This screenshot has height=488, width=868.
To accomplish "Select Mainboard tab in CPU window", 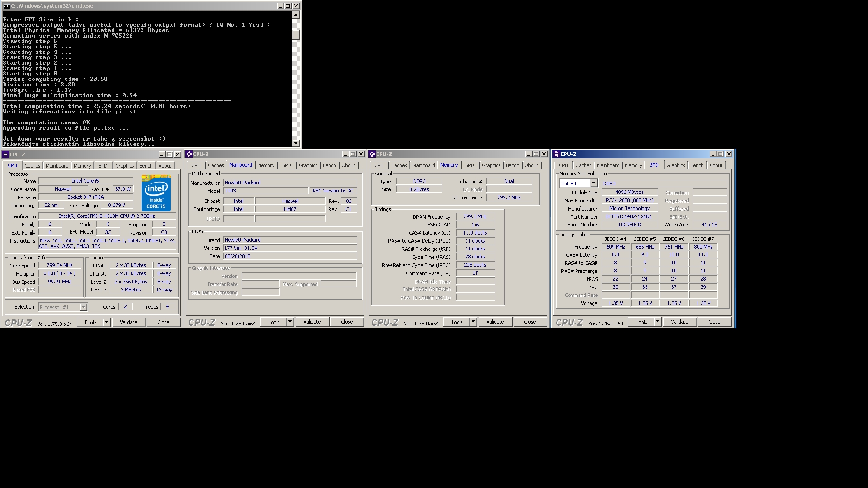I will [57, 166].
